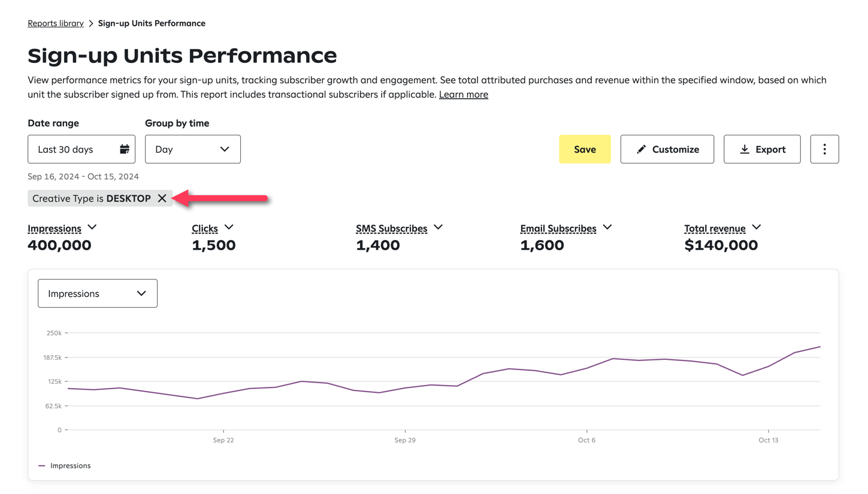Image resolution: width=868 pixels, height=494 pixels.
Task: Click the Learn more link
Action: click(x=464, y=95)
